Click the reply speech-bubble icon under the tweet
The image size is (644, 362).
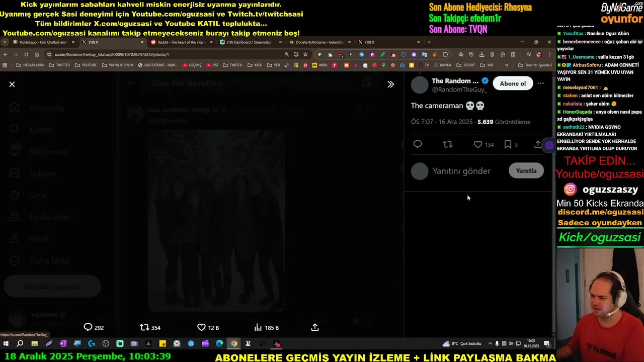pos(418,144)
